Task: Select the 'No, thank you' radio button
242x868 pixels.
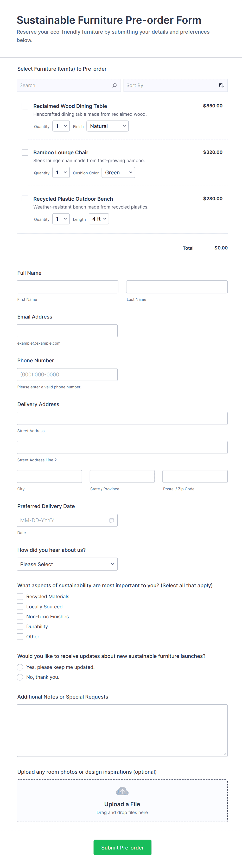Action: point(20,677)
